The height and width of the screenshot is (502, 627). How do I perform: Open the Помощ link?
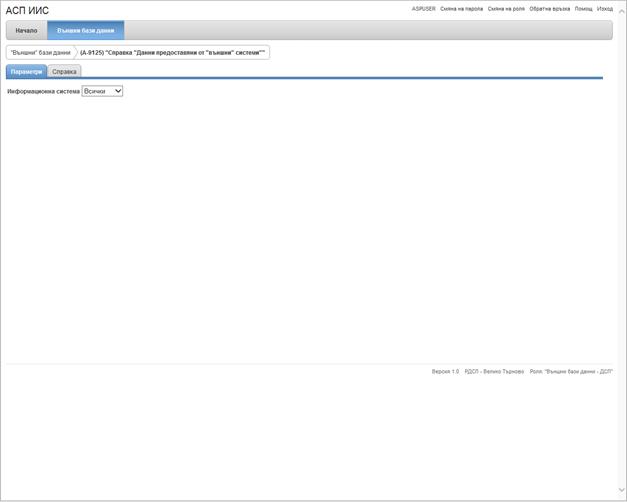(583, 9)
